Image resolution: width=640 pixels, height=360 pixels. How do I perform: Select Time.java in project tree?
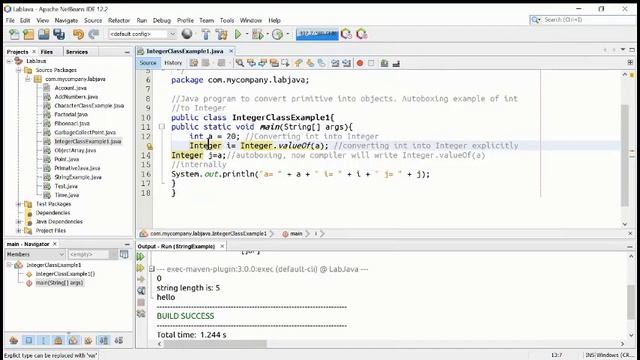click(67, 196)
